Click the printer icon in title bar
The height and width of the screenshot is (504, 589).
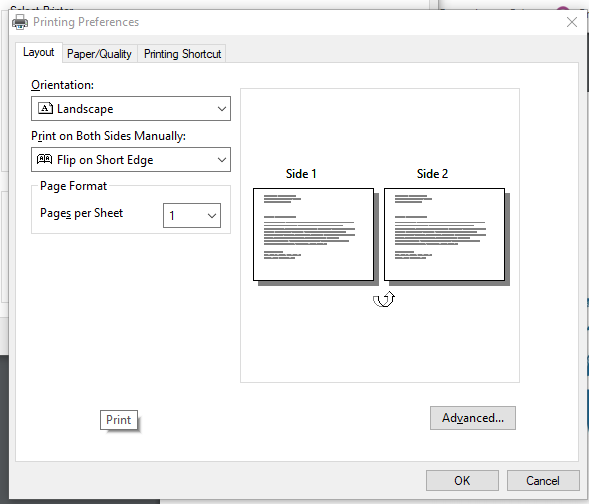[20, 22]
